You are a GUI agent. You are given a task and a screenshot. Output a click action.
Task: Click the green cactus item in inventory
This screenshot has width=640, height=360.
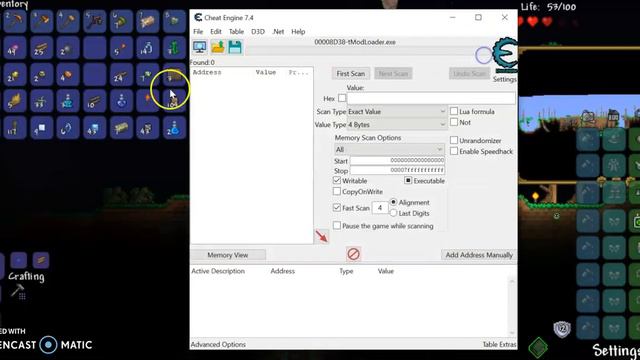(174, 48)
